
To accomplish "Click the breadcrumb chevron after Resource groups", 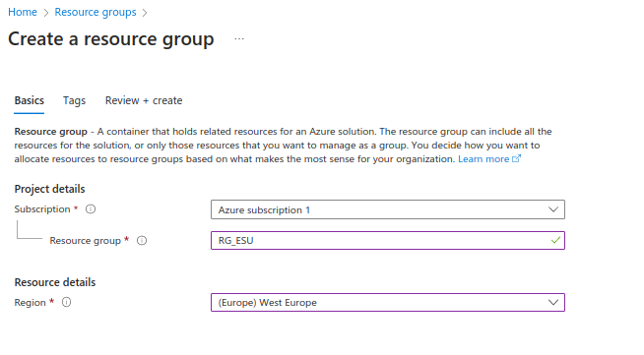I will pyautogui.click(x=145, y=13).
